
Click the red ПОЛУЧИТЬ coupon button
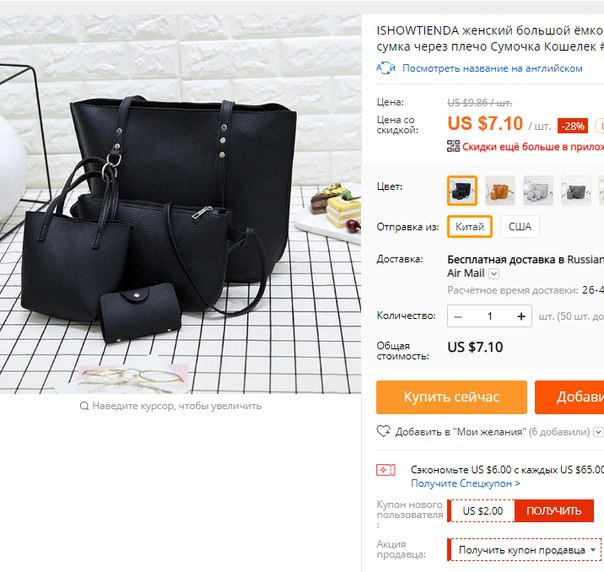554,511
